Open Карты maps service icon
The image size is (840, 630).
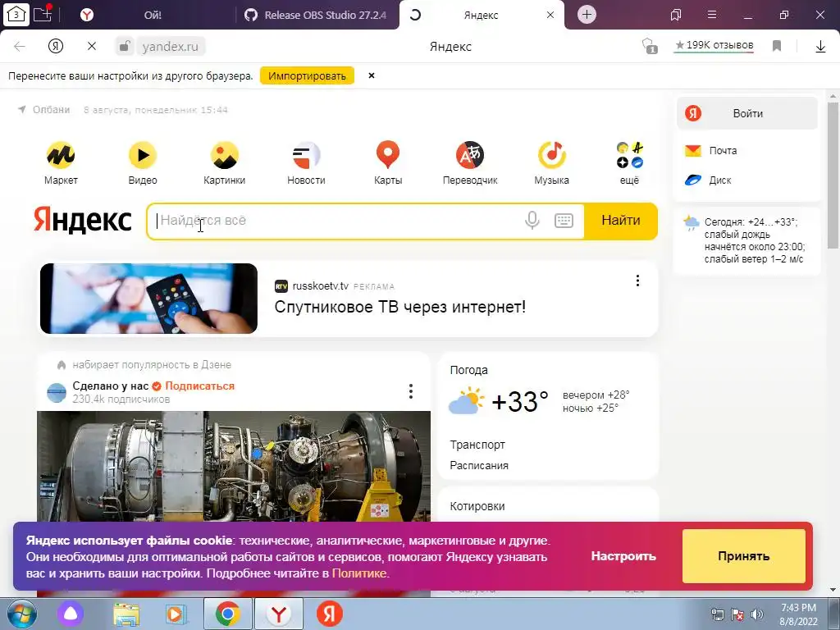tap(388, 163)
